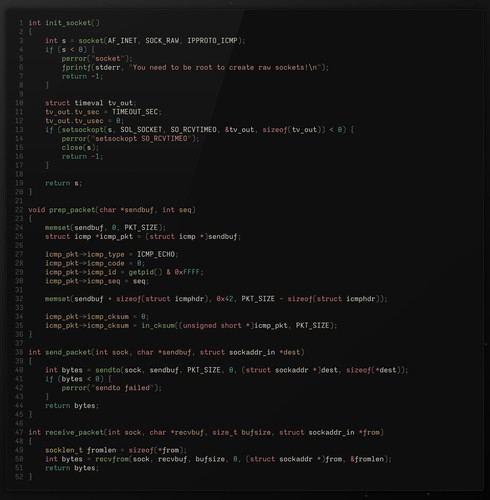The width and height of the screenshot is (490, 500).
Task: Click line number 37
Action: tap(19, 343)
